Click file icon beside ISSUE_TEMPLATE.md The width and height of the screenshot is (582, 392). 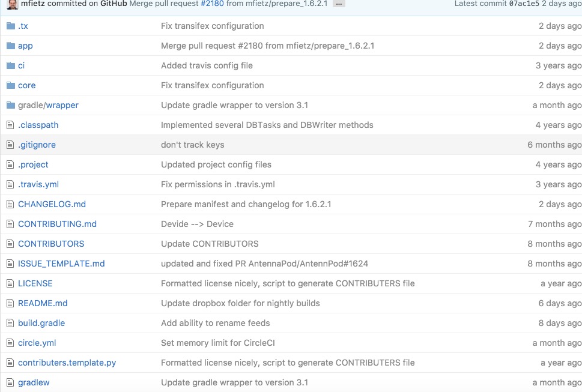(10, 264)
